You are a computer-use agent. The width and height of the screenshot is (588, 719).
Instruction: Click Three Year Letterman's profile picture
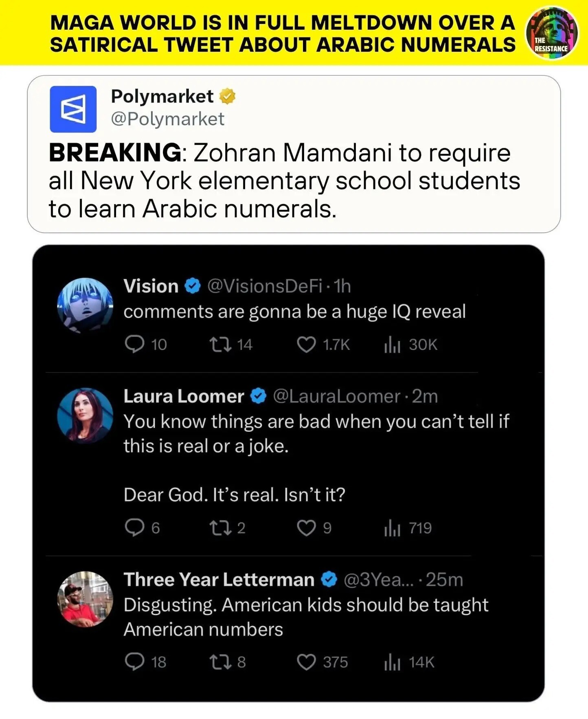point(85,598)
